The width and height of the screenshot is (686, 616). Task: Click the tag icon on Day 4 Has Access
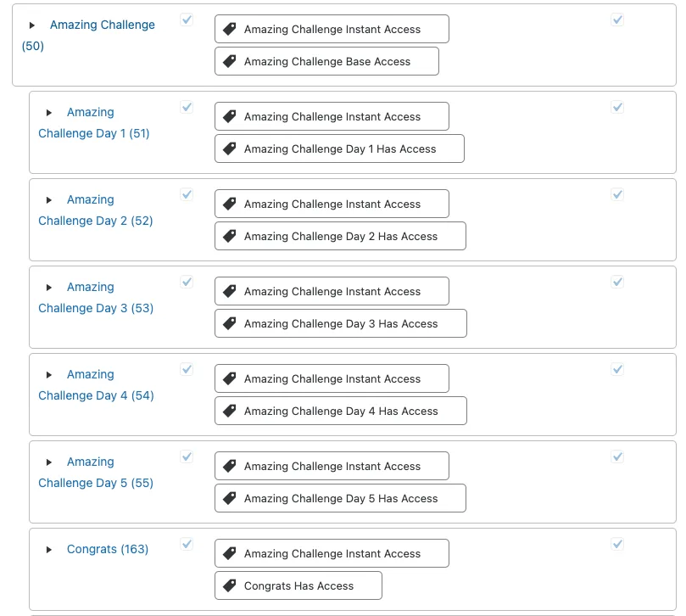229,410
